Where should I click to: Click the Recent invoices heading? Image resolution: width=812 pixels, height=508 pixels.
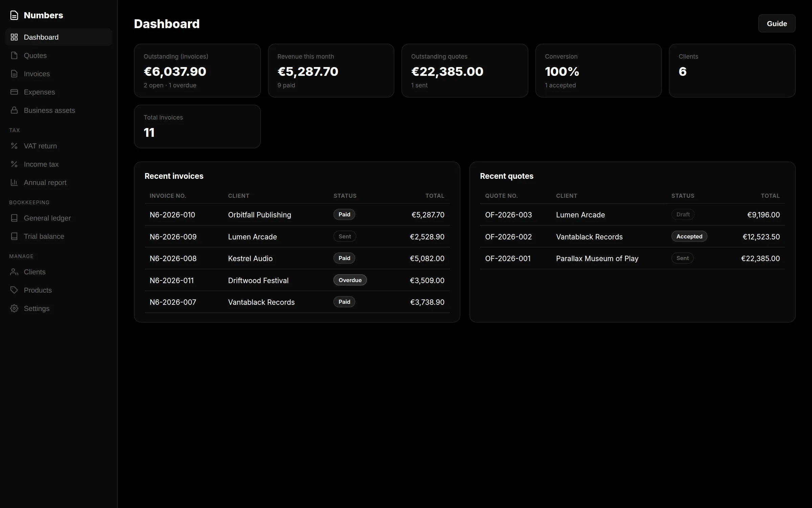pyautogui.click(x=174, y=176)
